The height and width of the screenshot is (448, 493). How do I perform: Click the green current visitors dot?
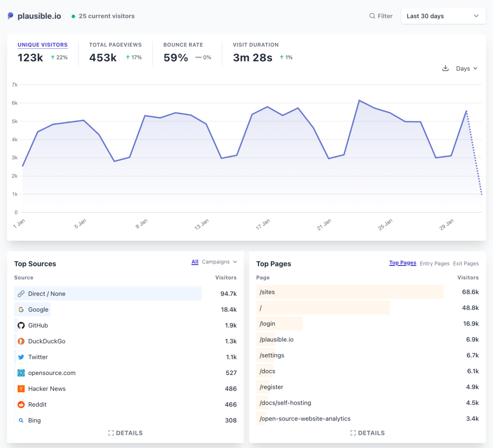[73, 16]
